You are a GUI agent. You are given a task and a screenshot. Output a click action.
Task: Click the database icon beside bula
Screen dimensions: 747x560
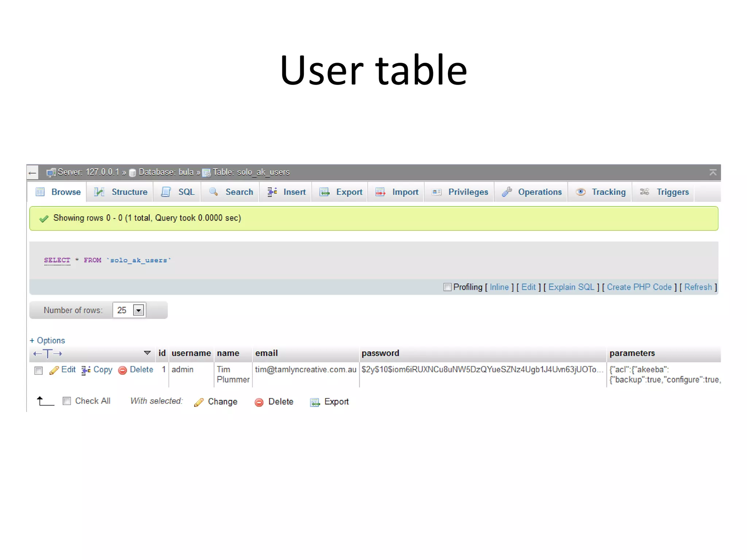point(133,172)
